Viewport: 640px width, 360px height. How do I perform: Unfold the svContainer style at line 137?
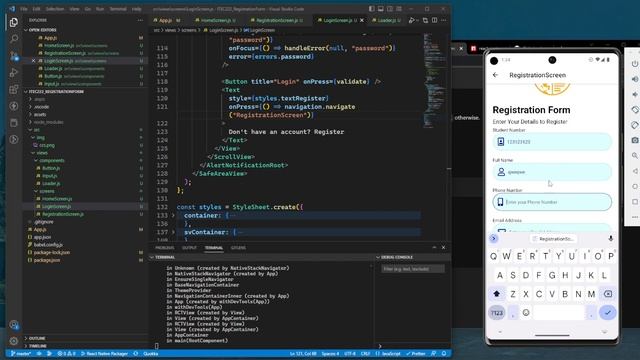(173, 232)
